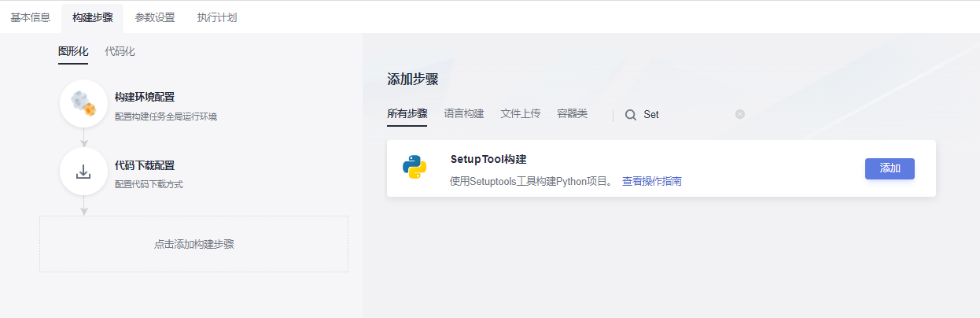Open the 查看操作指南 link
980x318 pixels.
point(652,181)
